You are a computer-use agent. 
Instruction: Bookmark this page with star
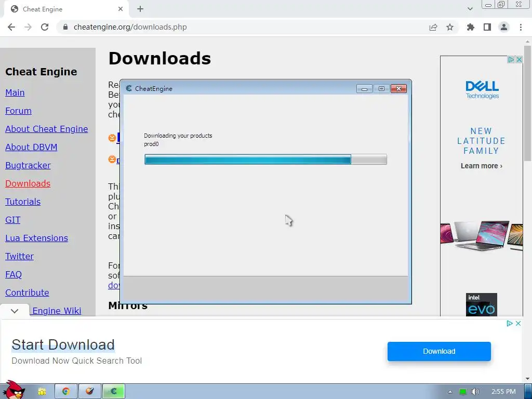click(450, 27)
